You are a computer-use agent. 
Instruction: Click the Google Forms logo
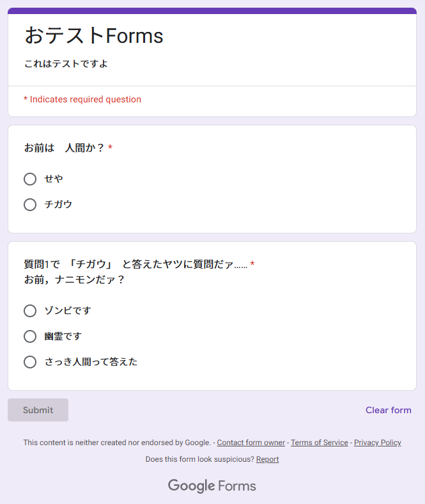click(212, 486)
